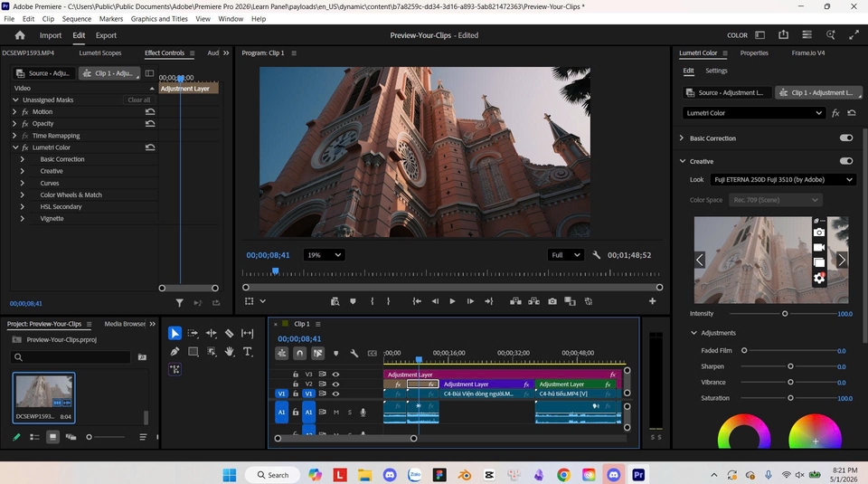868x484 pixels.
Task: Mute the A1 audio track
Action: [x=336, y=412]
